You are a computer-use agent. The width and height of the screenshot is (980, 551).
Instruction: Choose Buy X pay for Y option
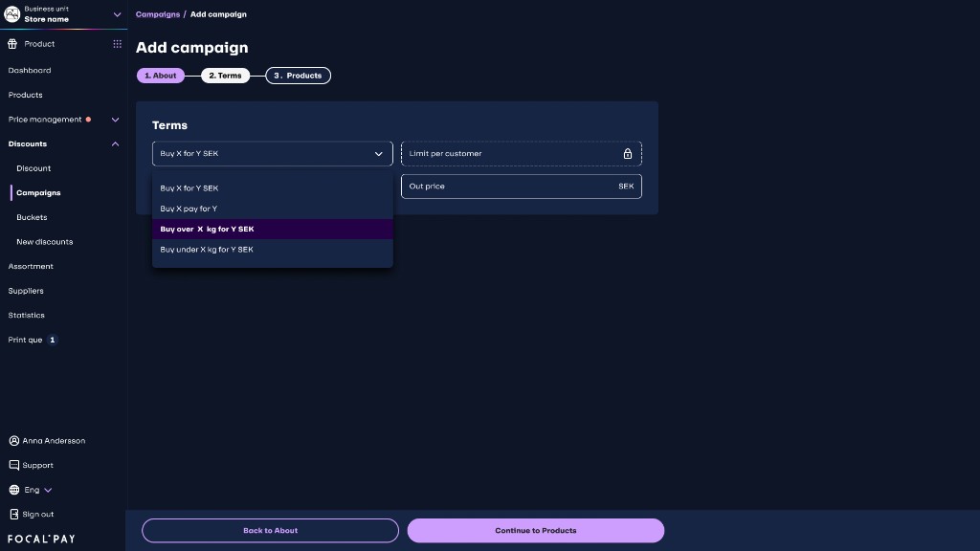273,209
